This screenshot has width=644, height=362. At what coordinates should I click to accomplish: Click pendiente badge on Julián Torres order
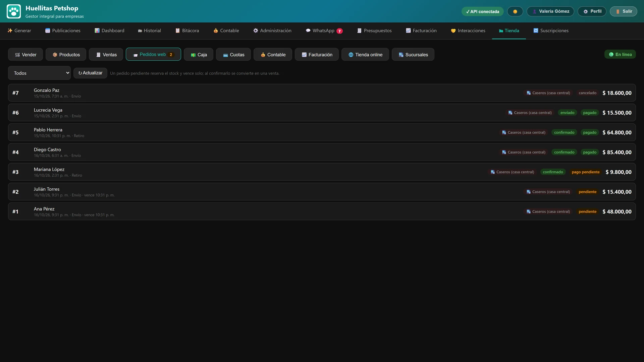click(x=588, y=192)
